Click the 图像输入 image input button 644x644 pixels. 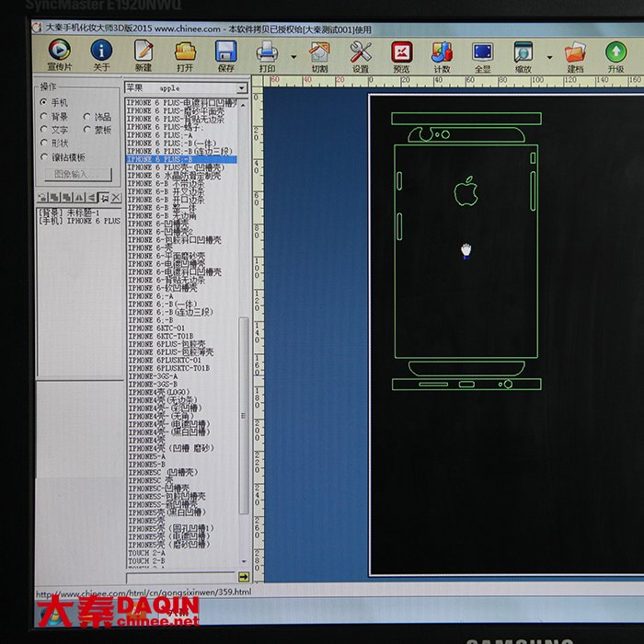[x=77, y=174]
